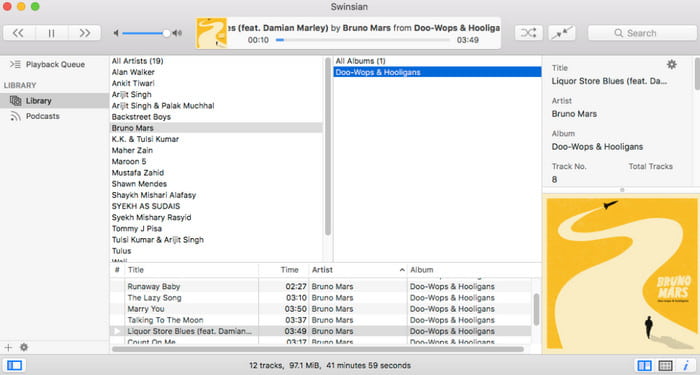Select artist Backstreet Boys
Screen dimensions: 700x375
(x=216, y=117)
